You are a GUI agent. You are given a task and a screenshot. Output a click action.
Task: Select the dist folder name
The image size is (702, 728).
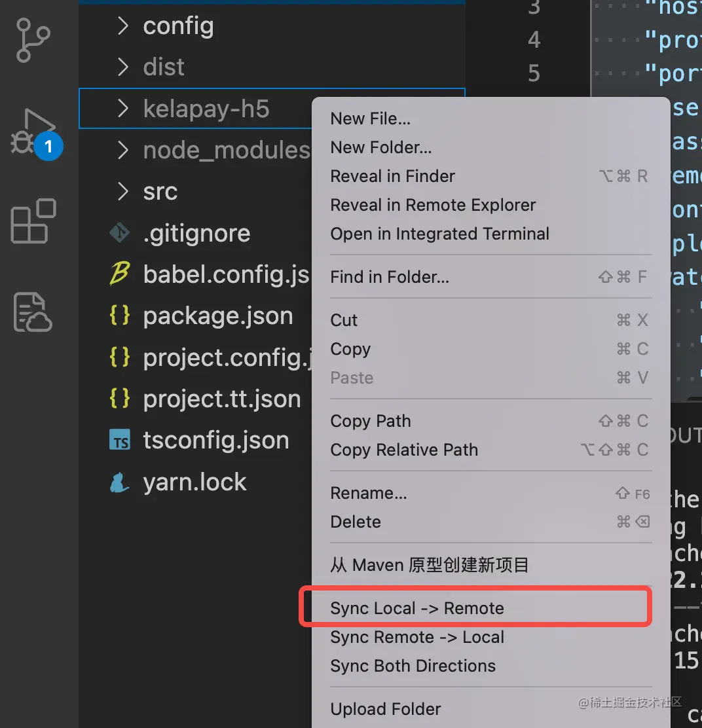[x=164, y=67]
